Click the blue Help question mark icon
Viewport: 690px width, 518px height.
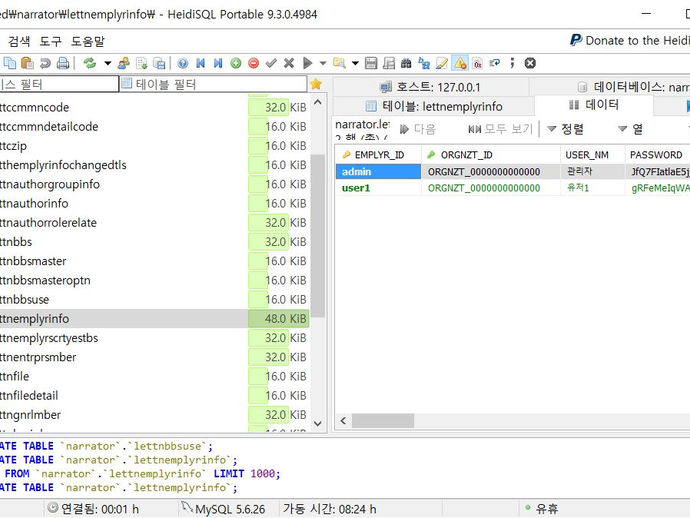tap(183, 63)
